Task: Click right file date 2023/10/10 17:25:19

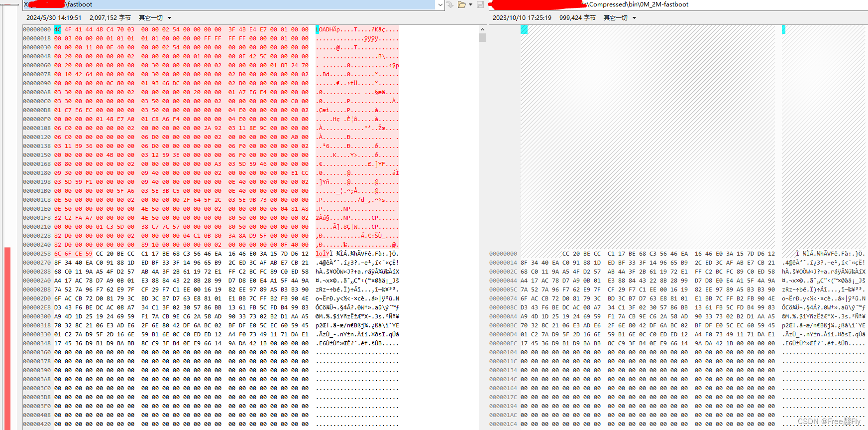Action: pyautogui.click(x=522, y=18)
